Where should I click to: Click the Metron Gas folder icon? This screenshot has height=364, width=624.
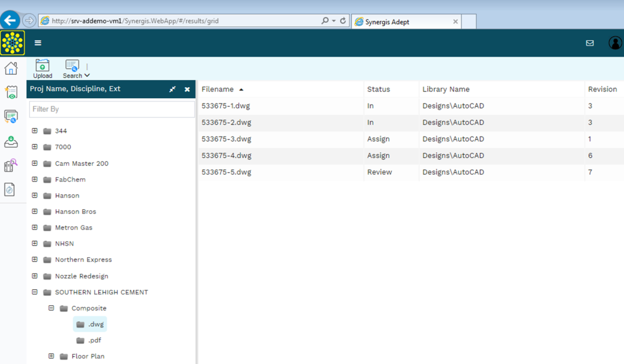tap(47, 228)
